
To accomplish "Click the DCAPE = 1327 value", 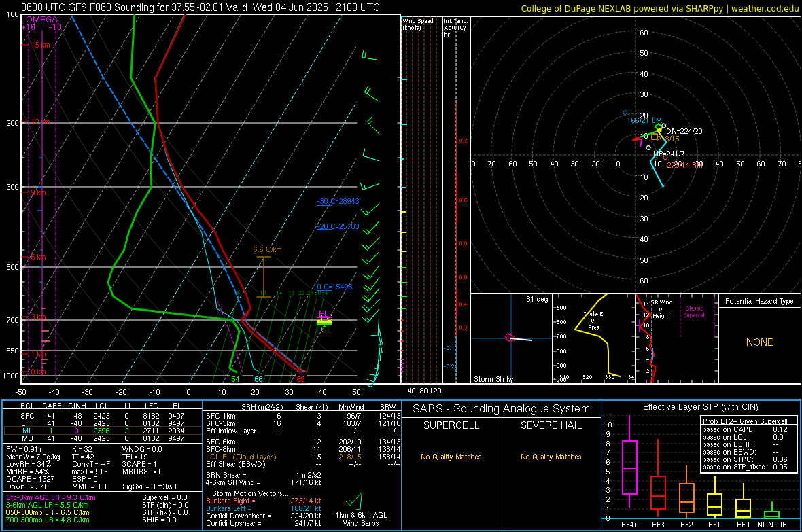I will (30, 479).
